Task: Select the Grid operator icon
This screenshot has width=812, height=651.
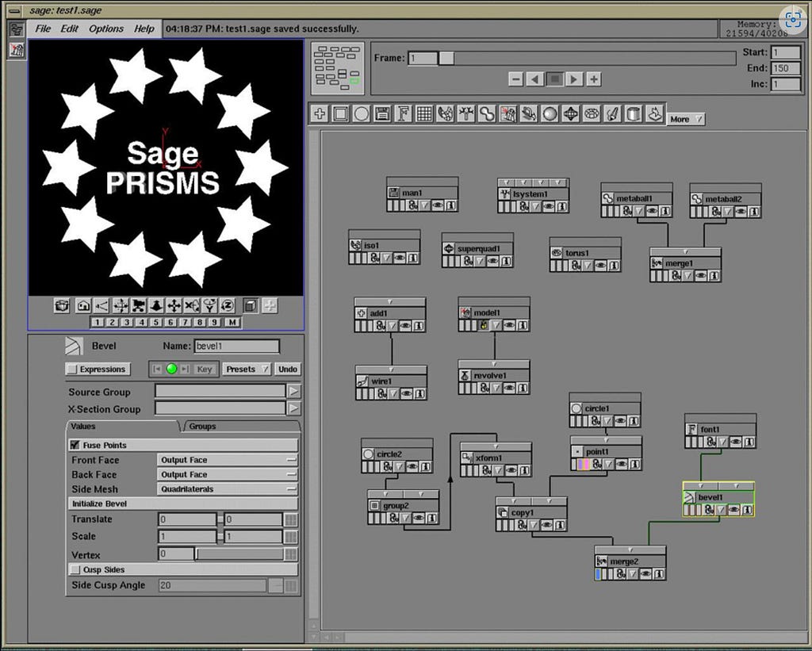Action: (x=424, y=113)
